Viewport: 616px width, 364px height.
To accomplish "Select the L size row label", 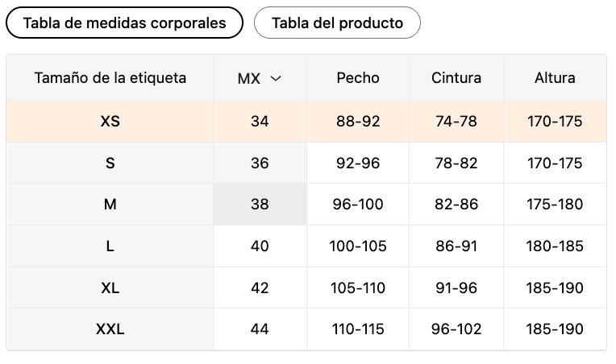I will click(110, 246).
